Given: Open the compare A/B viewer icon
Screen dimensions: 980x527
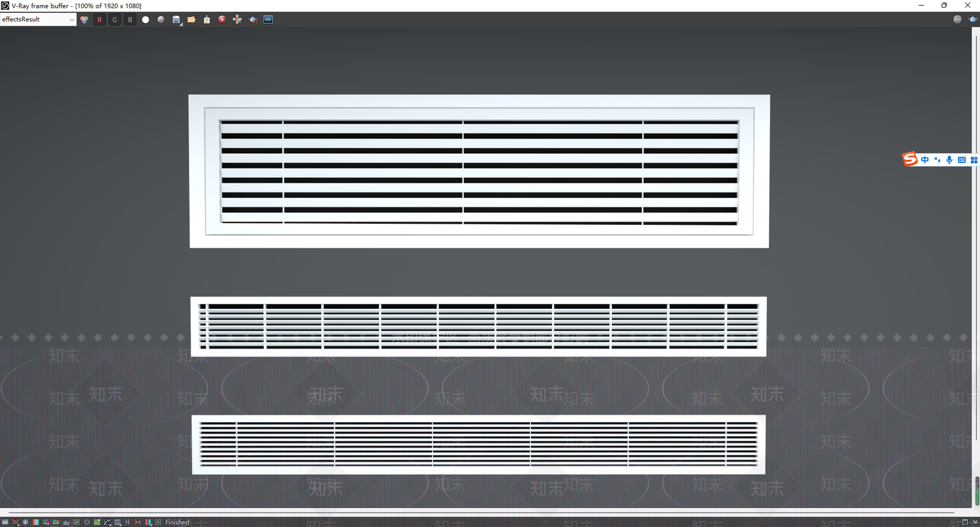Looking at the screenshot, I should pos(268,20).
